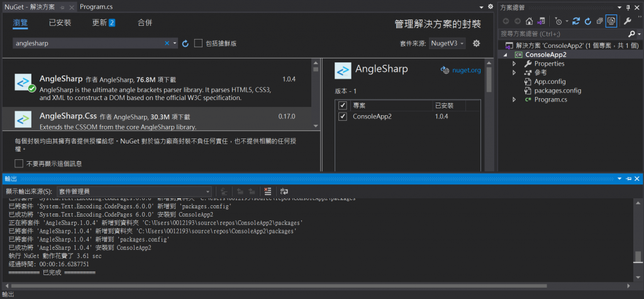This screenshot has height=299, width=644.
Task: Click the magnifier search icon in Solution Explorer
Action: [x=631, y=34]
